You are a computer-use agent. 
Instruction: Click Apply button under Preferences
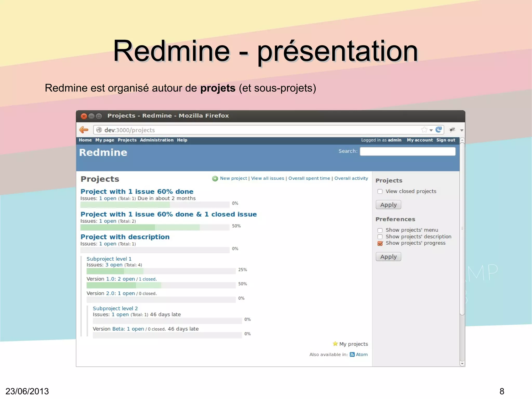(388, 257)
